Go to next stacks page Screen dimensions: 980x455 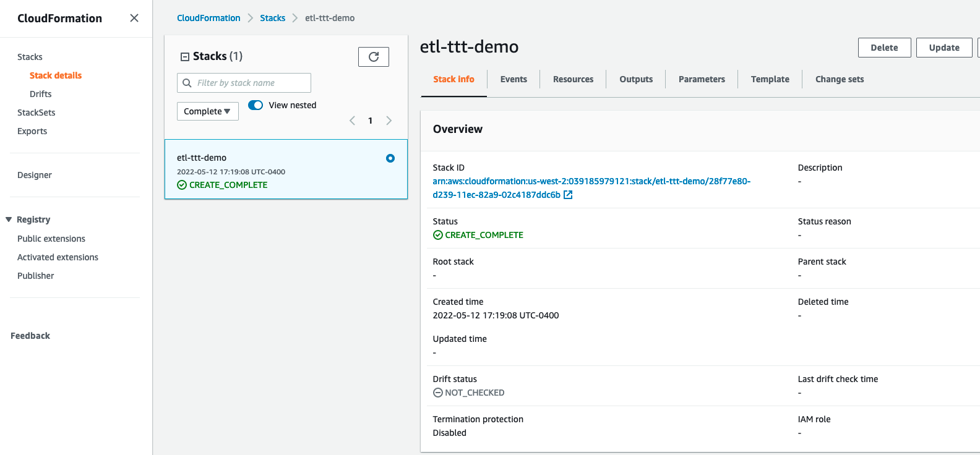tap(389, 121)
